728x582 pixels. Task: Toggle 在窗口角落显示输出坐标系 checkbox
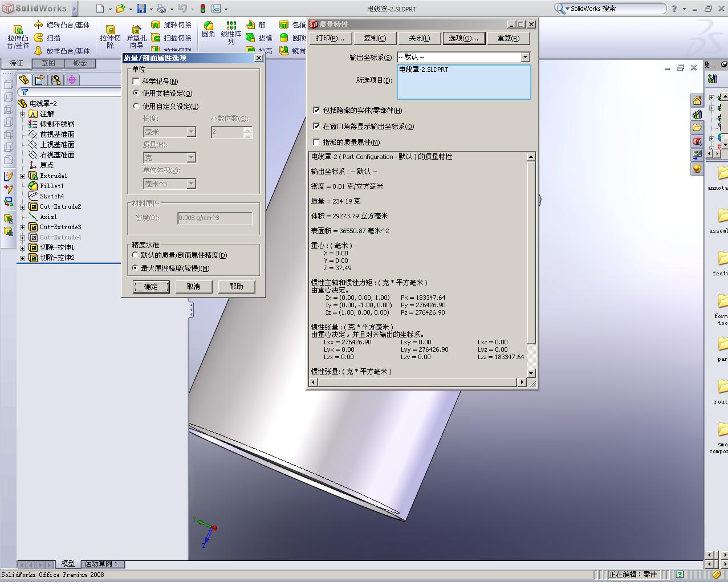click(317, 126)
